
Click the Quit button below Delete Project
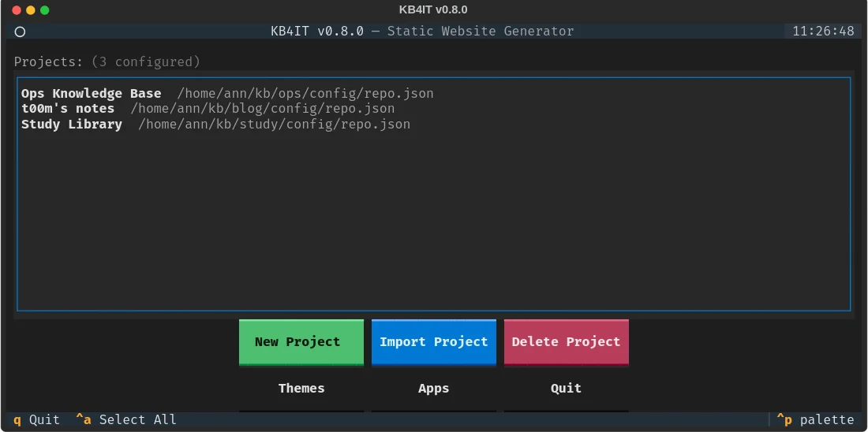tap(567, 389)
